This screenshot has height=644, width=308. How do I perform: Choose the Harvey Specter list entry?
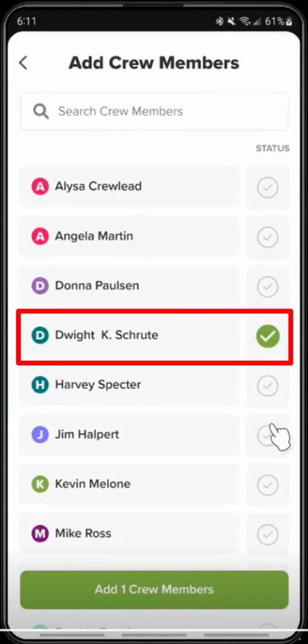pyautogui.click(x=129, y=385)
